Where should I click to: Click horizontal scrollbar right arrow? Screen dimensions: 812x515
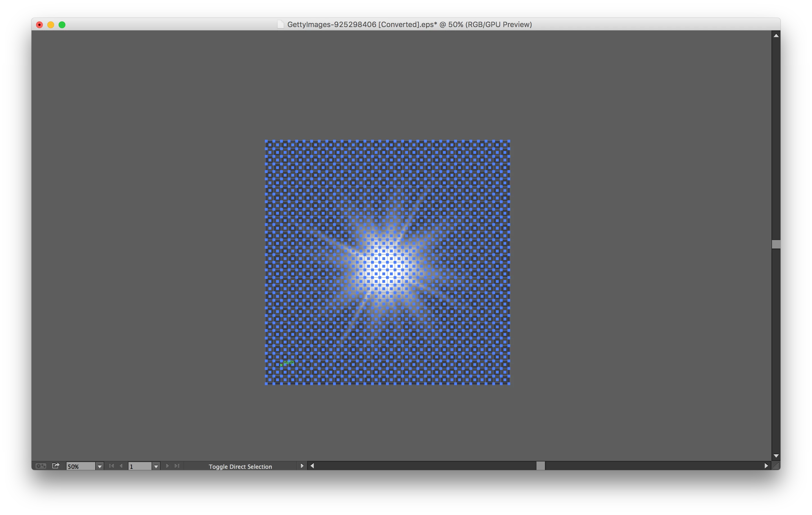click(x=766, y=466)
